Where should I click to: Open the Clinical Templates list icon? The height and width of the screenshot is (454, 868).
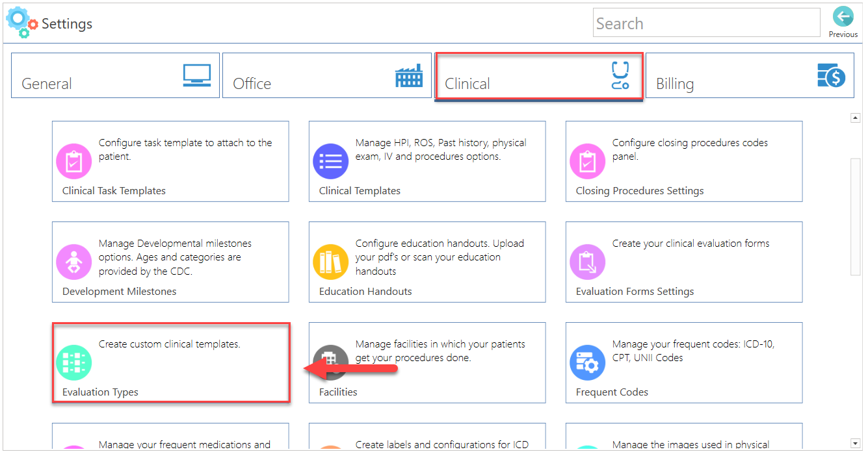click(x=331, y=162)
